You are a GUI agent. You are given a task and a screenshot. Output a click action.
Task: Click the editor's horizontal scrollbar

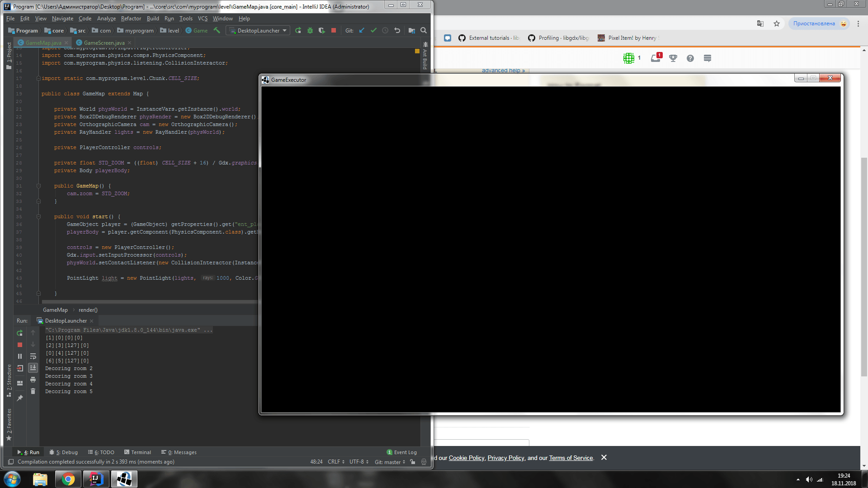pos(149,302)
